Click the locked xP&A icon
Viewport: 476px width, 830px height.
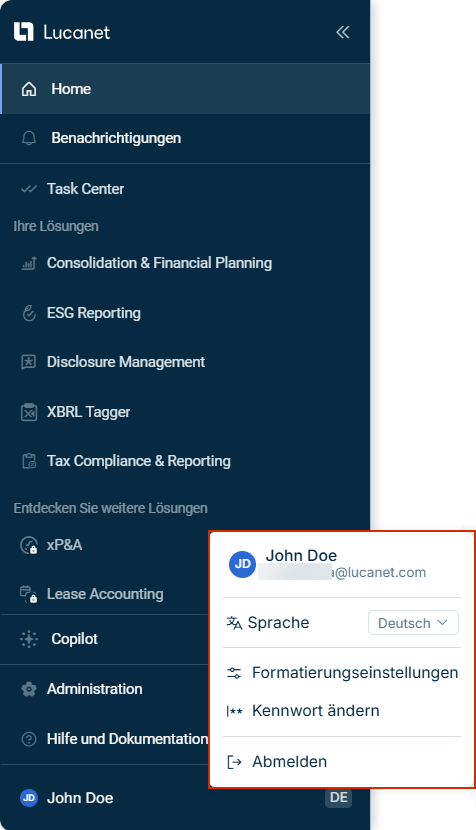click(x=29, y=545)
